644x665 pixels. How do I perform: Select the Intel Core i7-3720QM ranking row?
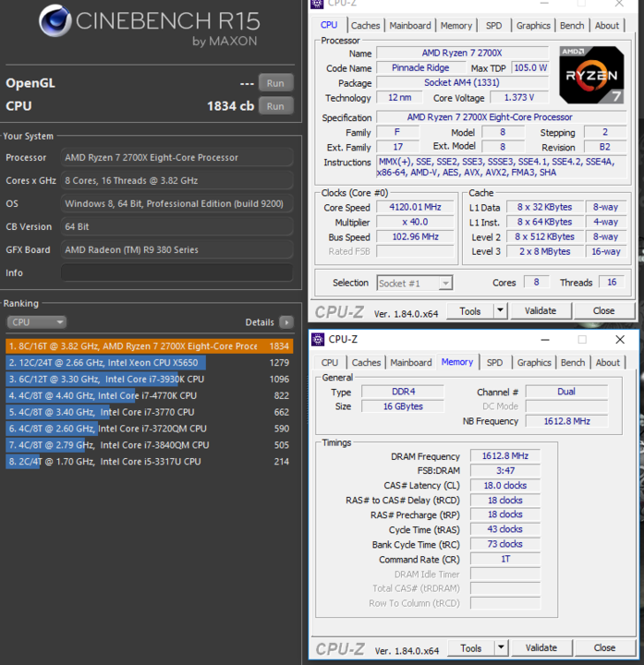[150, 429]
